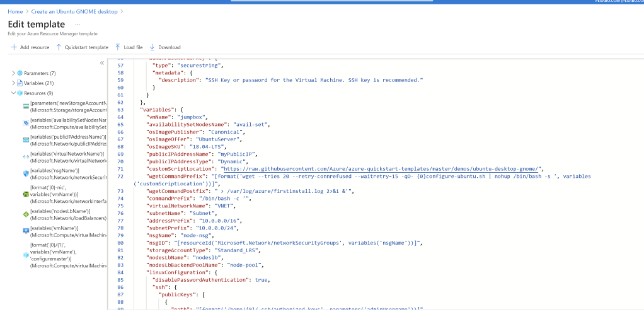Screen dimensions: 644x314
Task: Select the publicIPAddressName resource
Action: (x=68, y=140)
